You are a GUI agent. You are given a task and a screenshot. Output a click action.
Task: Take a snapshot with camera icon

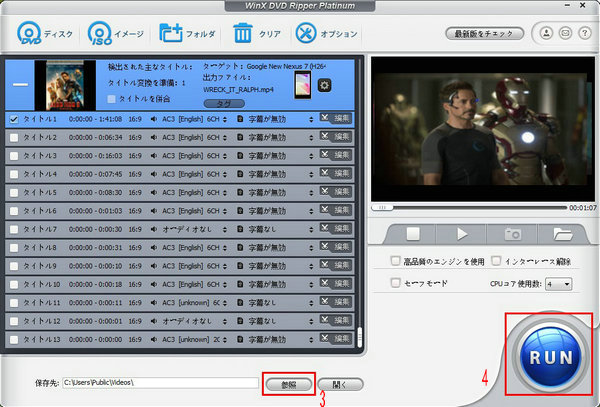(x=513, y=234)
